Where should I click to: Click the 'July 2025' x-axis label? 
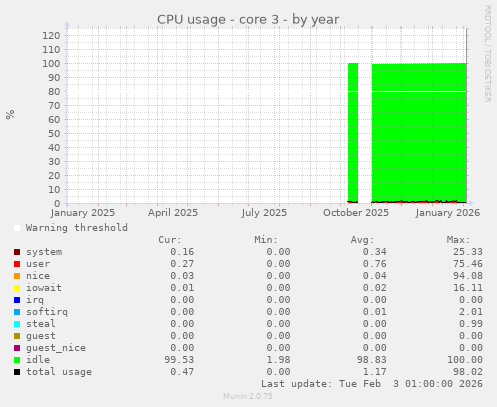[x=264, y=213]
